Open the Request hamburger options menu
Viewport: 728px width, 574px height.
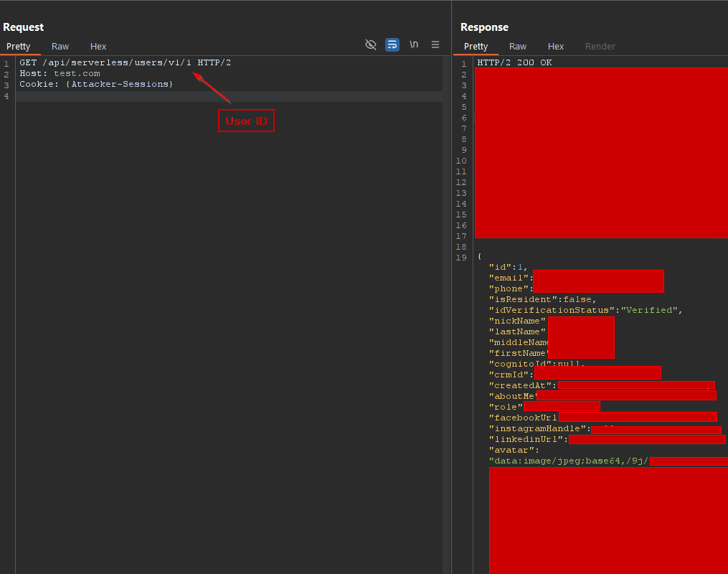(435, 44)
